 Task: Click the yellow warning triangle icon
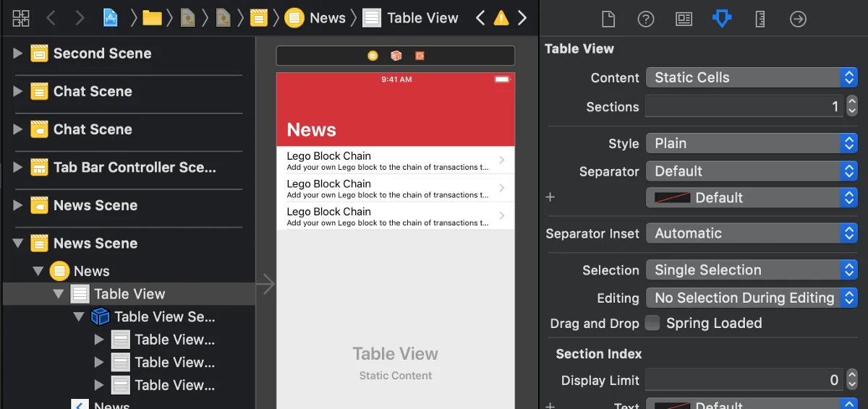point(501,19)
